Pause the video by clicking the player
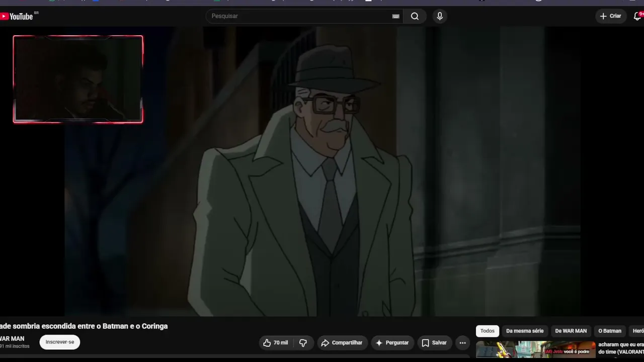 click(322, 171)
